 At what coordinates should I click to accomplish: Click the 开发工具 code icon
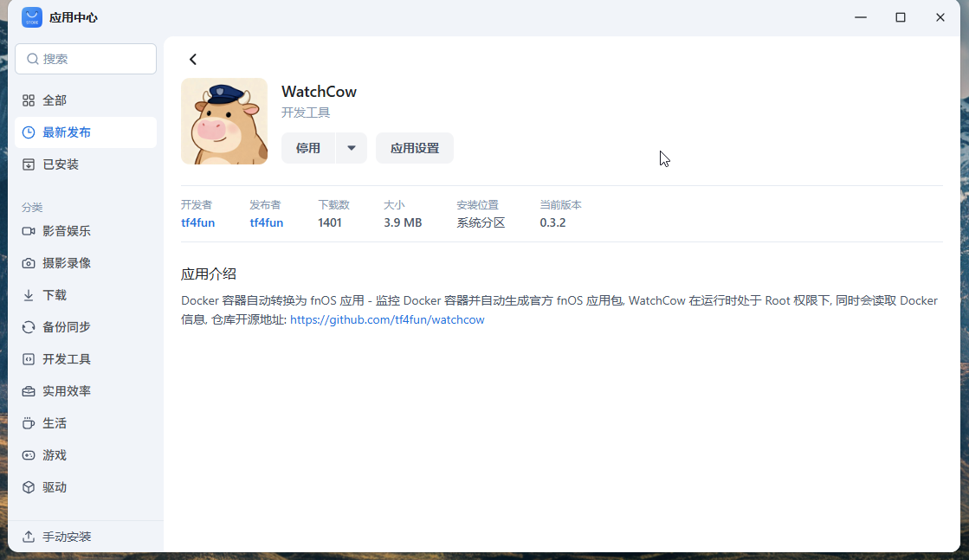coord(29,359)
